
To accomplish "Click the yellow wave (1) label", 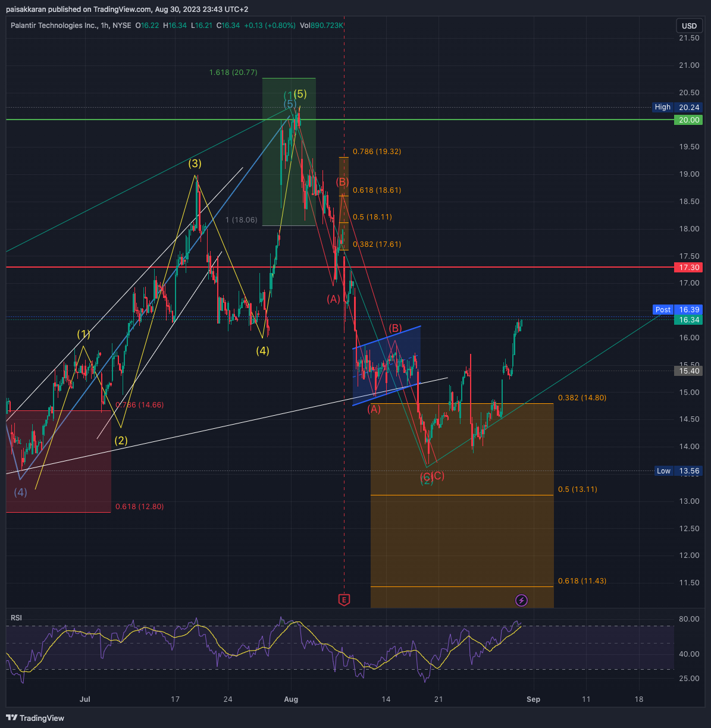I will click(84, 334).
